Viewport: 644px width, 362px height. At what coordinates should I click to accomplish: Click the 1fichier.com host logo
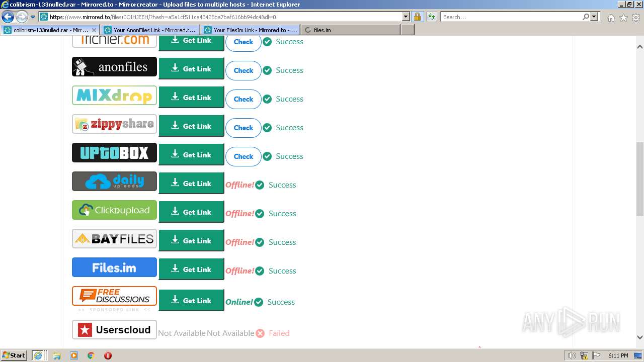114,41
